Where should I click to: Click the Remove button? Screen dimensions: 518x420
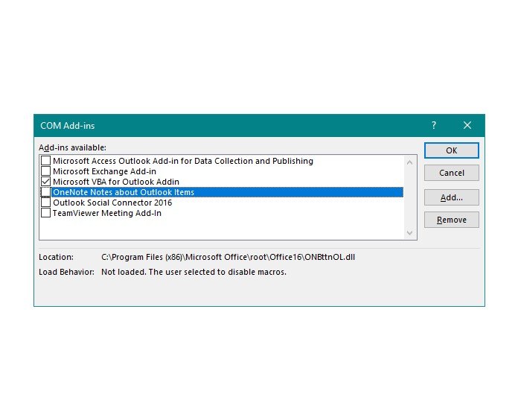[x=451, y=220]
